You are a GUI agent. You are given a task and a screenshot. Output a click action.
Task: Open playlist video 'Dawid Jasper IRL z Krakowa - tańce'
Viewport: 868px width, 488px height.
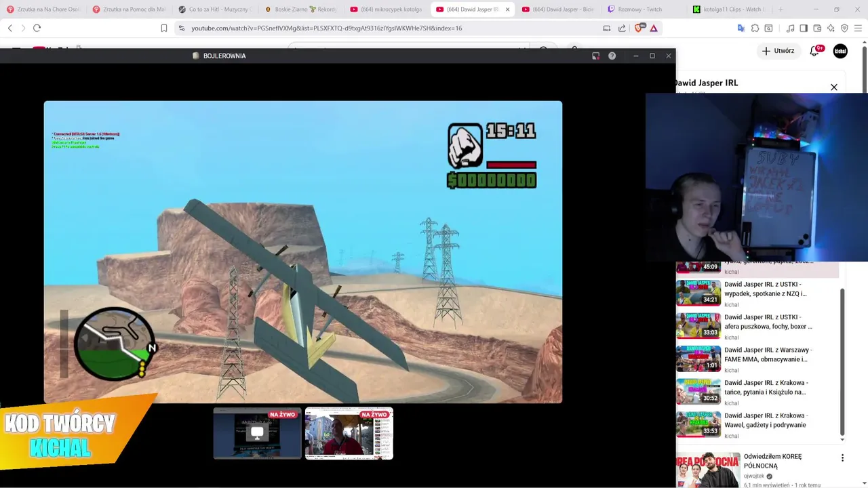[766, 387]
